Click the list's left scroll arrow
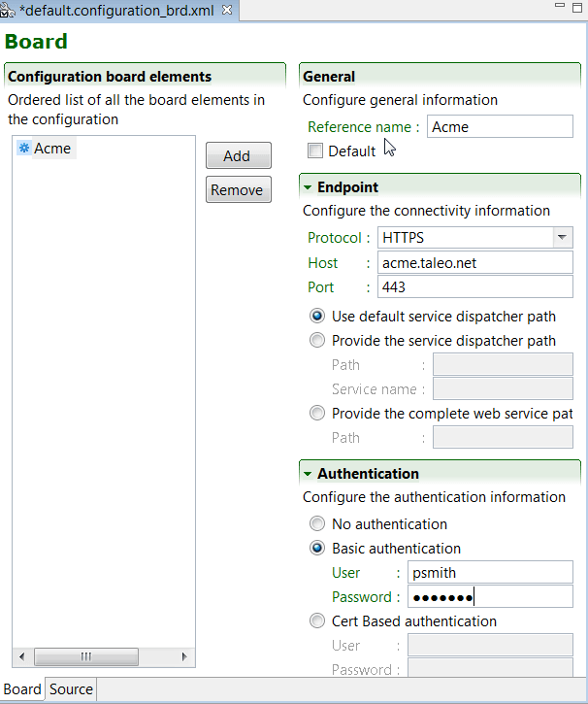The height and width of the screenshot is (704, 588). point(18,657)
